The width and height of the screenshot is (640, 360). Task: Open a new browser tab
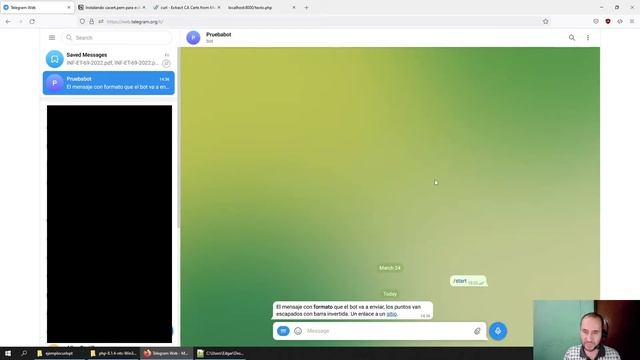pyautogui.click(x=307, y=7)
